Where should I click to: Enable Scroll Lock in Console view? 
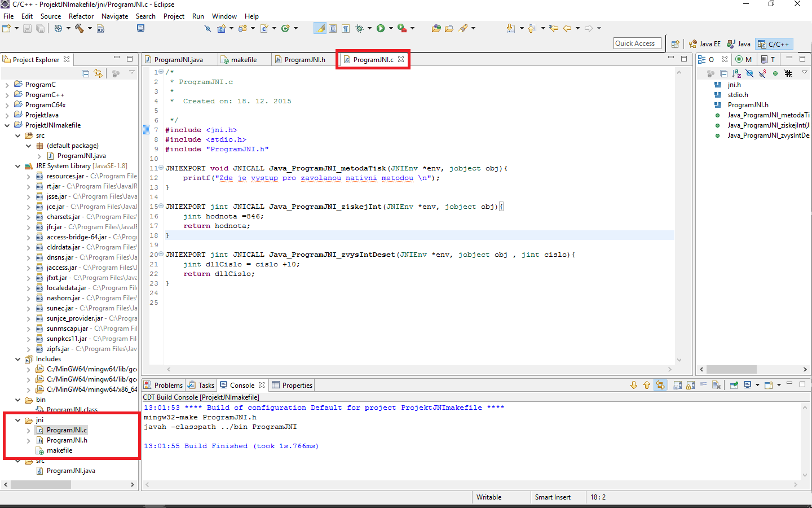(689, 385)
